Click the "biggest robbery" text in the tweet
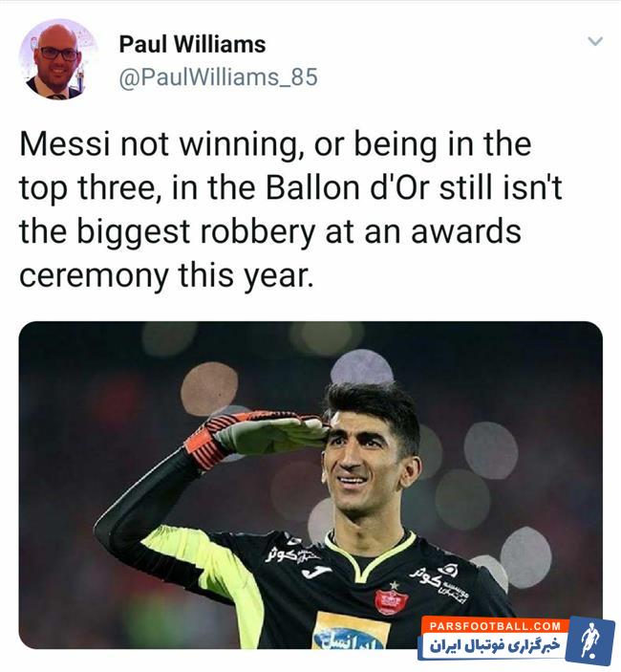This screenshot has width=621, height=672. [x=196, y=232]
